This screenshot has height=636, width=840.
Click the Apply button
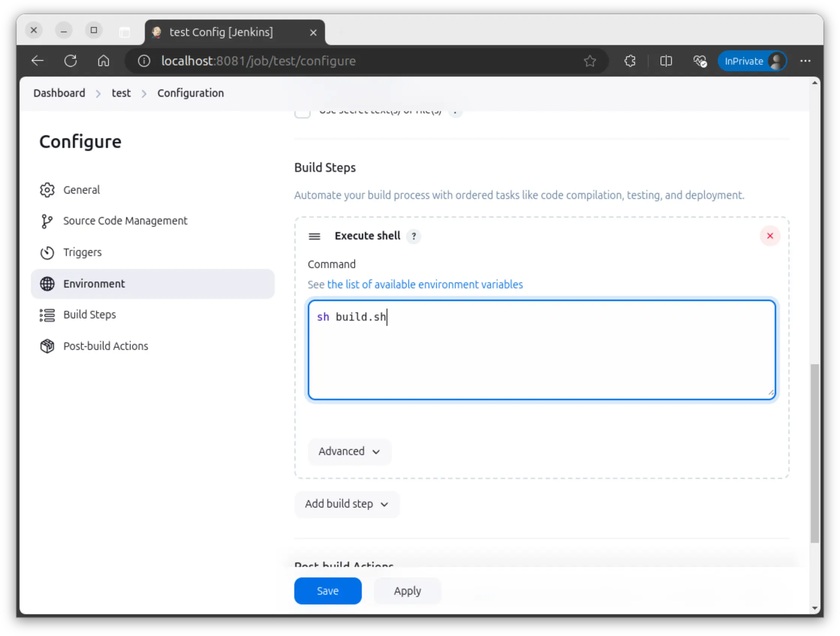407,591
